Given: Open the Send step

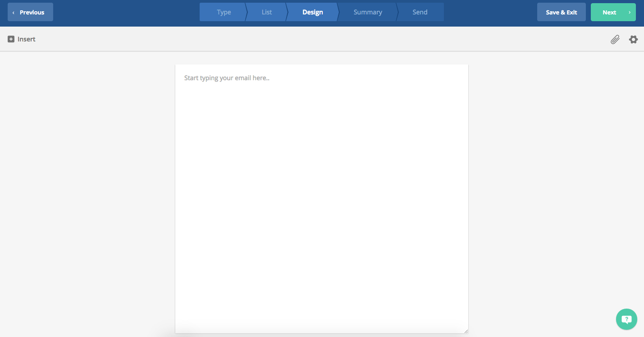Looking at the screenshot, I should point(420,12).
